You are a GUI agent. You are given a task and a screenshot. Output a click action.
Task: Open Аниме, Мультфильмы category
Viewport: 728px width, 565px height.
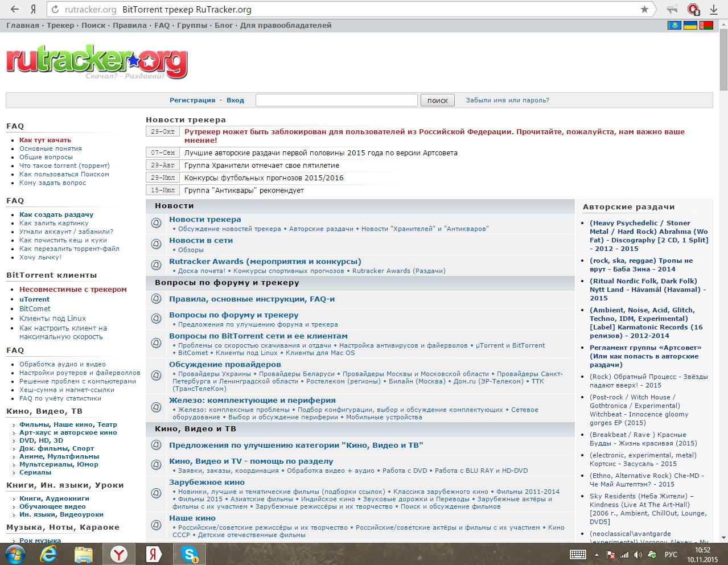pos(59,456)
